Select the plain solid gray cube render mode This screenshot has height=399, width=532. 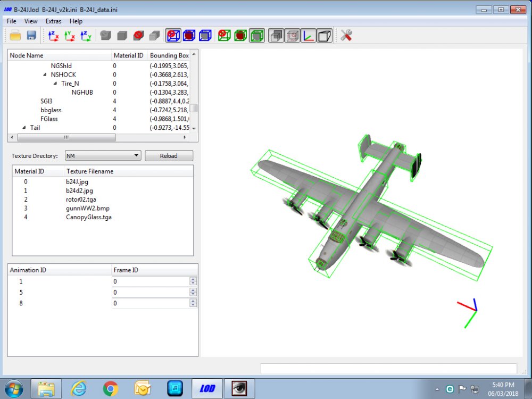[122, 35]
